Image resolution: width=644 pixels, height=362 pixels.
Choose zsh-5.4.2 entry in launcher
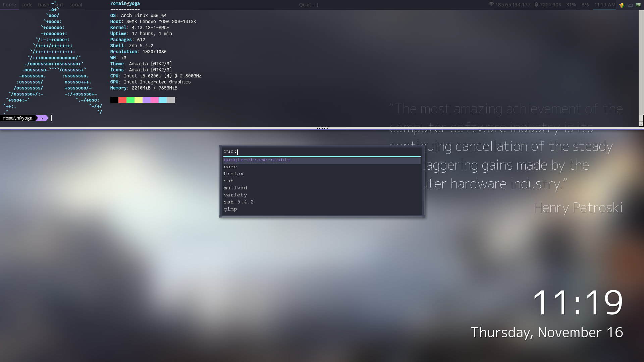tap(238, 202)
